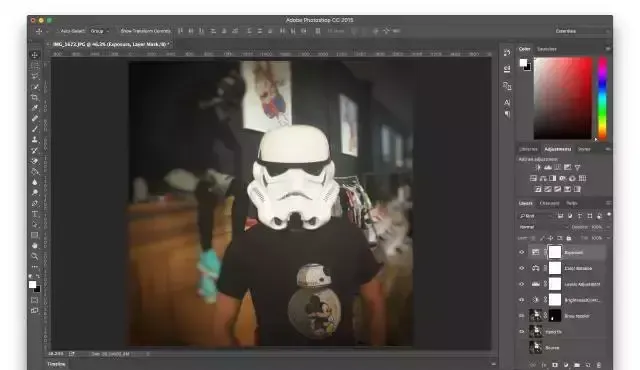
Task: Open the Adjustments panel flyout menu
Action: tap(607, 149)
